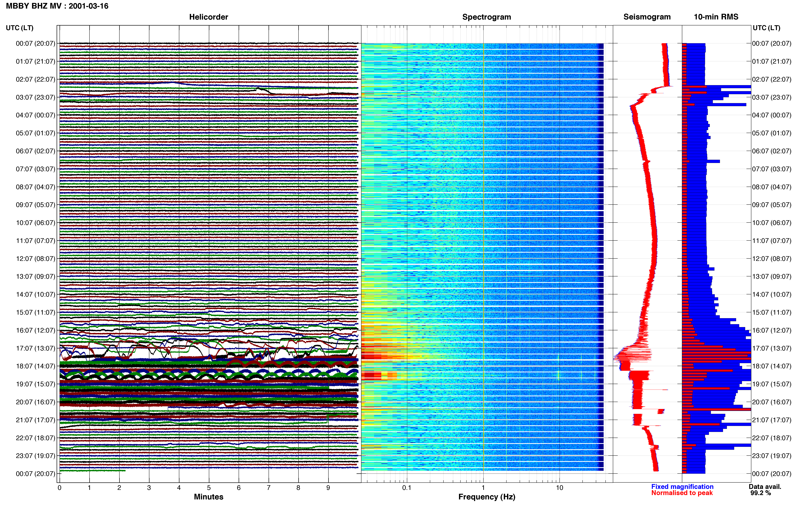Click the 'Fixed magnification' legend text
The height and width of the screenshot is (508, 812).
tap(682, 486)
